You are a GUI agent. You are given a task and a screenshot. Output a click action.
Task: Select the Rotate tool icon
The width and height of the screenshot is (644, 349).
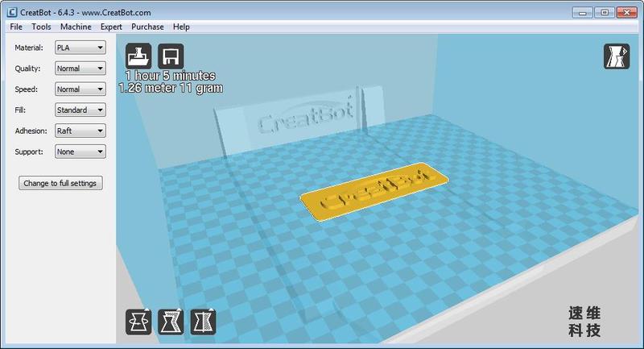click(x=138, y=322)
